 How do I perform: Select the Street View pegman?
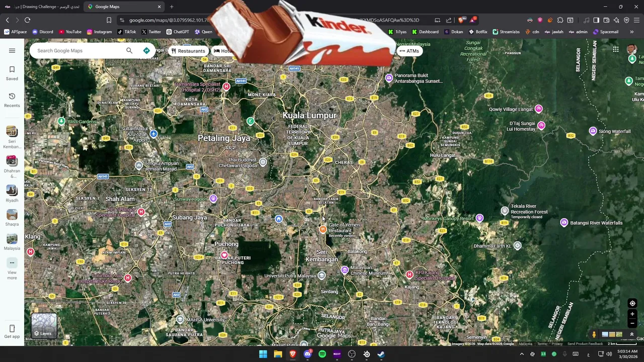point(594,334)
